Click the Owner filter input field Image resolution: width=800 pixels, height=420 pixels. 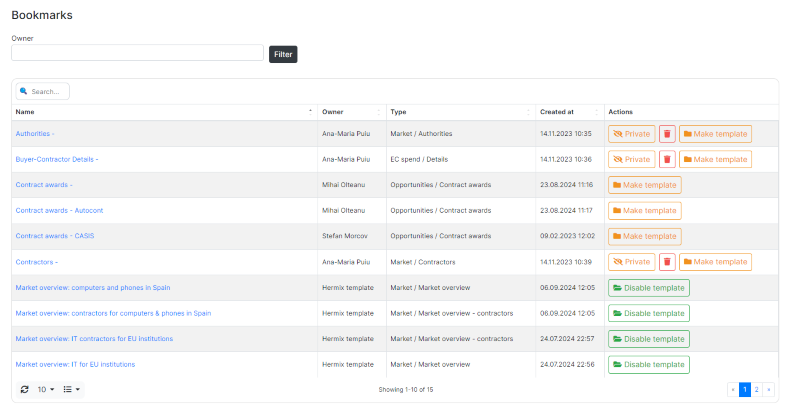click(x=137, y=53)
